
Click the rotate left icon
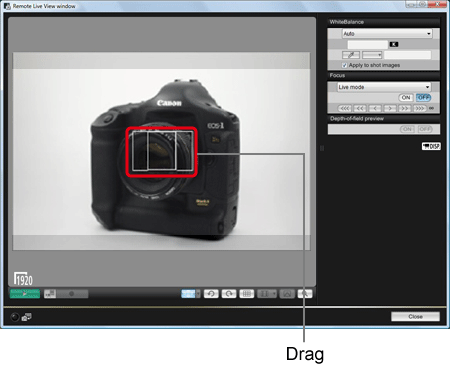point(211,294)
